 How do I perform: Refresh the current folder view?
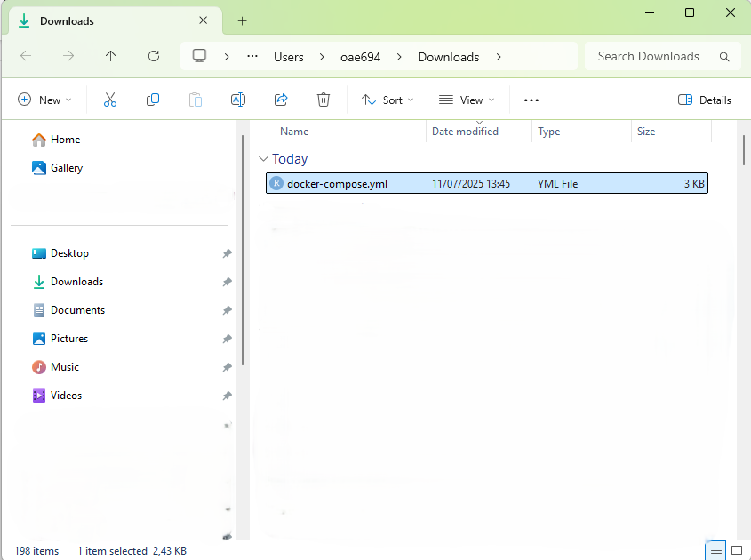[154, 56]
